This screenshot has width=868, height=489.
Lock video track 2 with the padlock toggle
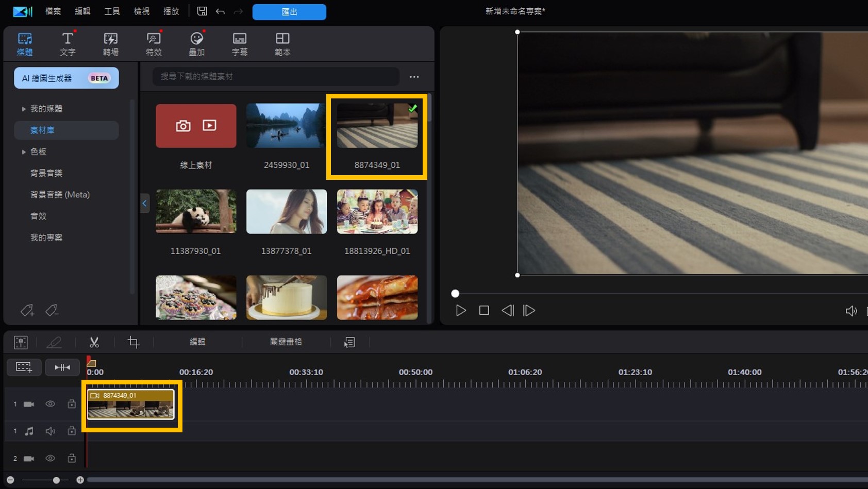tap(72, 458)
